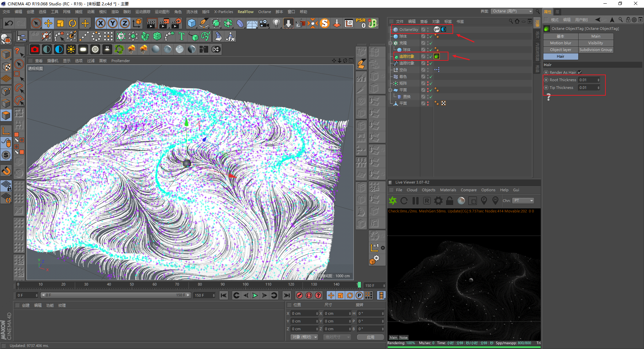Collapse the 克隆 cloner tree node
The height and width of the screenshot is (349, 644).
tap(390, 43)
